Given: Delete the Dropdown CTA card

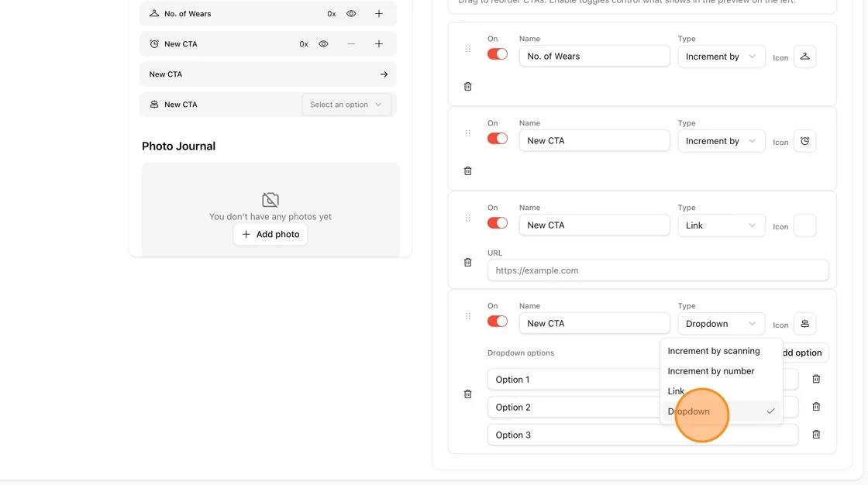Looking at the screenshot, I should pos(468,394).
